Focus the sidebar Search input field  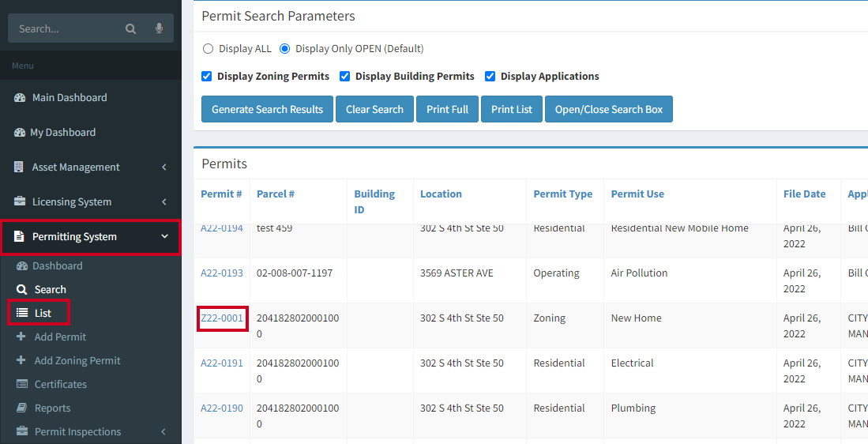(66, 28)
